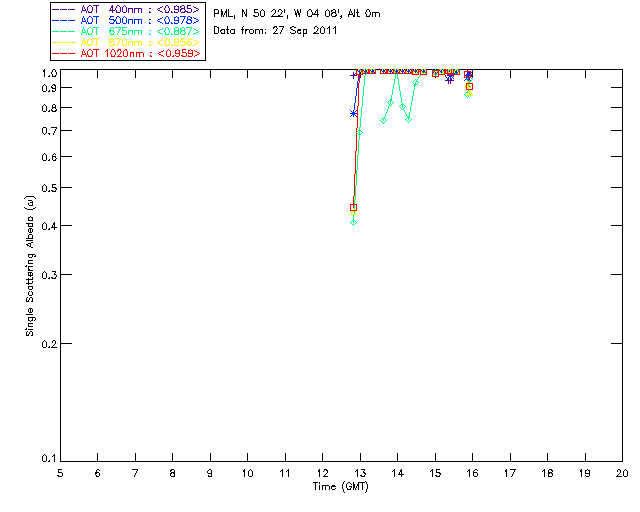The height and width of the screenshot is (512, 640).
Task: Click the yellow-green diamond below 0.9 near 16
Action: pyautogui.click(x=468, y=94)
